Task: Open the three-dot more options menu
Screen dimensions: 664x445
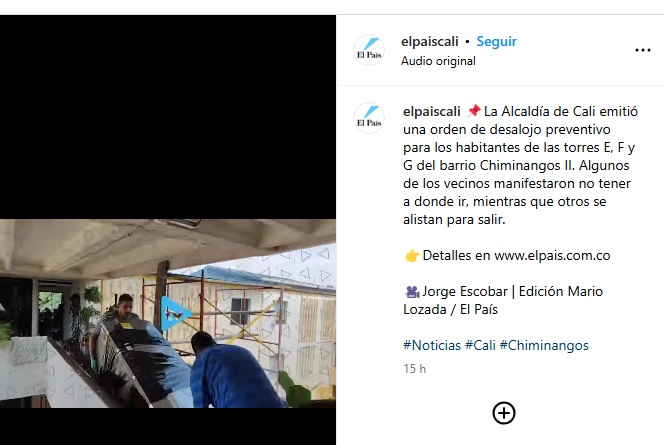Action: (x=642, y=50)
